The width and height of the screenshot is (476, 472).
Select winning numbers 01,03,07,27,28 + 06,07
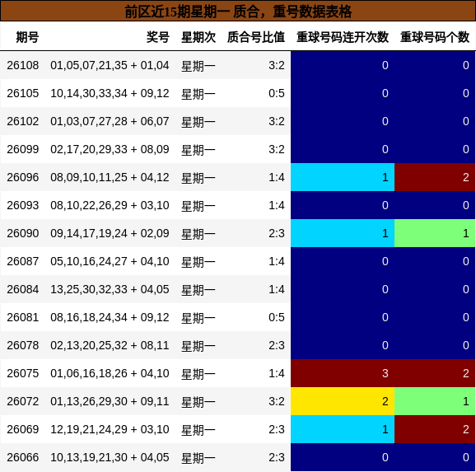click(x=110, y=121)
